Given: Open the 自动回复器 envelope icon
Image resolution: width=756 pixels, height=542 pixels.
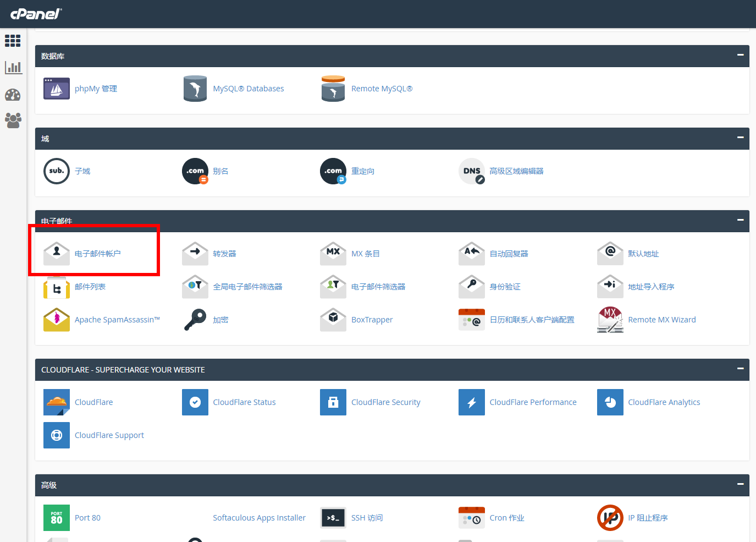Looking at the screenshot, I should pyautogui.click(x=472, y=254).
